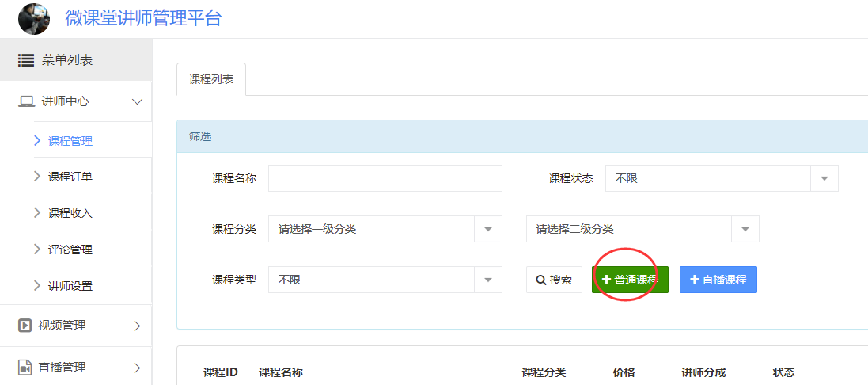Expand the 视频管理 menu arrow
The height and width of the screenshot is (385, 868).
coord(138,326)
